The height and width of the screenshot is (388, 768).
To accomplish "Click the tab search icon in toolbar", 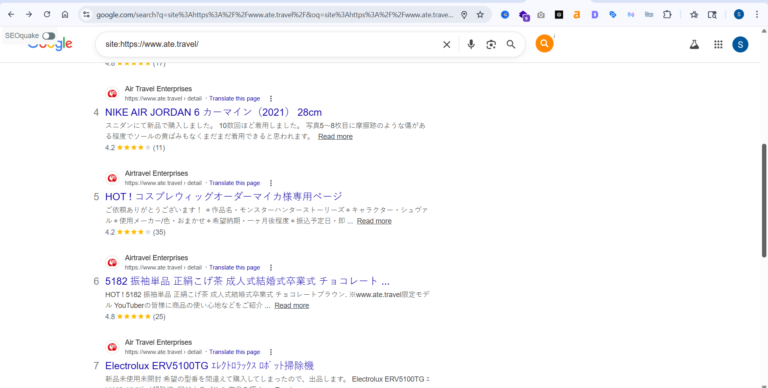I will click(712, 15).
